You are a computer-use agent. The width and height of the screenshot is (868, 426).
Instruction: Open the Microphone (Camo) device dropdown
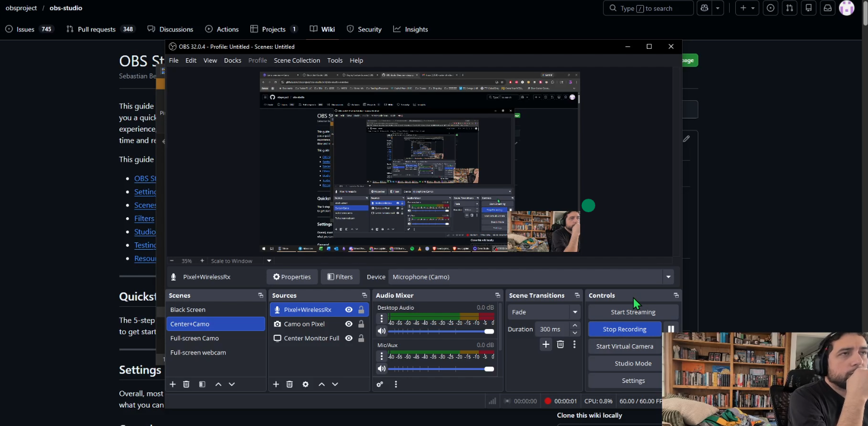(668, 277)
